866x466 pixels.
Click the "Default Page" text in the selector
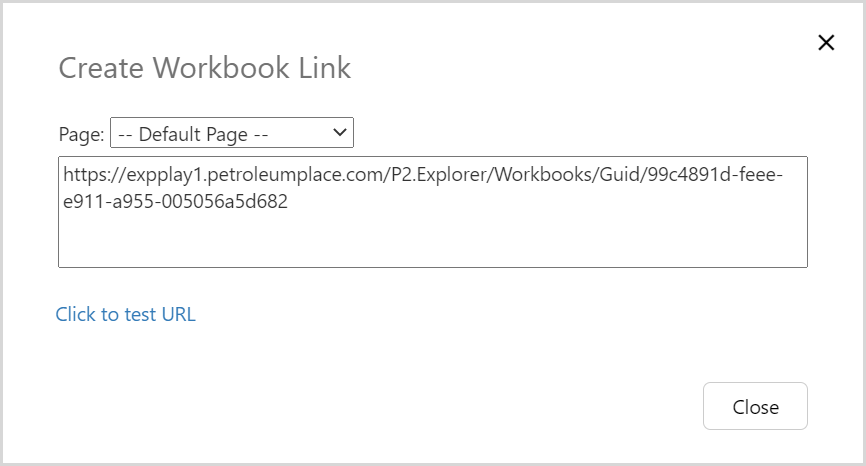click(x=204, y=133)
